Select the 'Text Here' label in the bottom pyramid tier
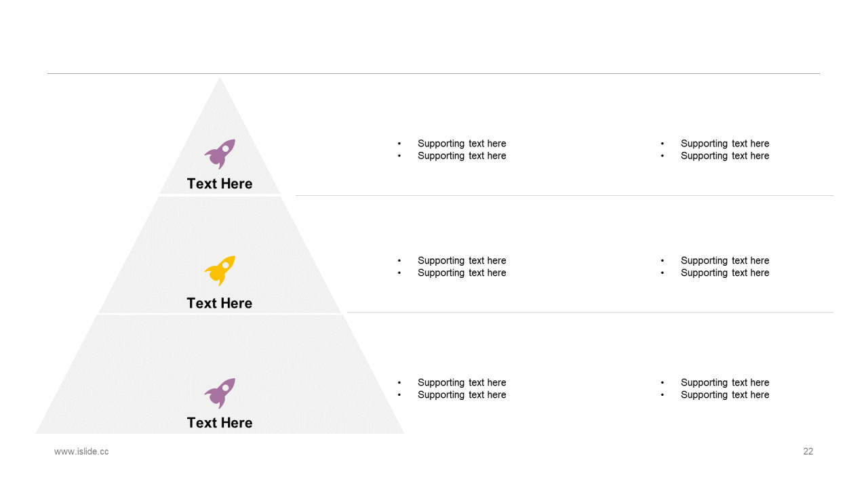 coord(220,422)
